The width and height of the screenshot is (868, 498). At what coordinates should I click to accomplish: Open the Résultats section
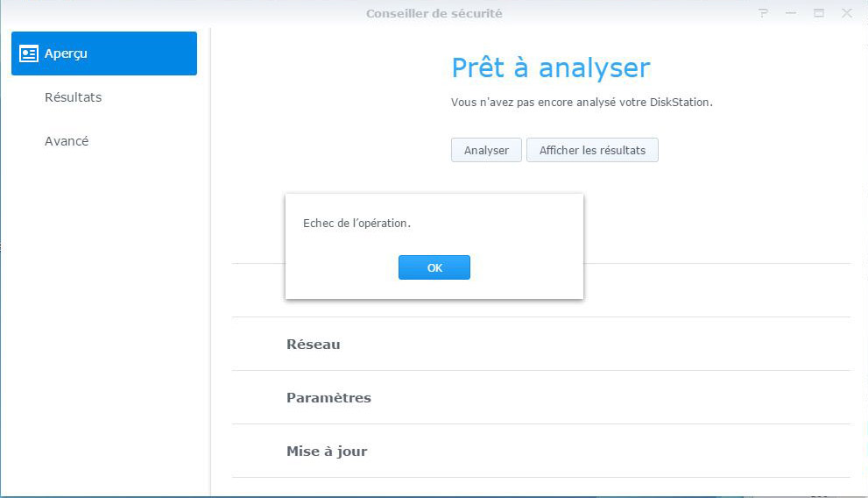coord(104,97)
